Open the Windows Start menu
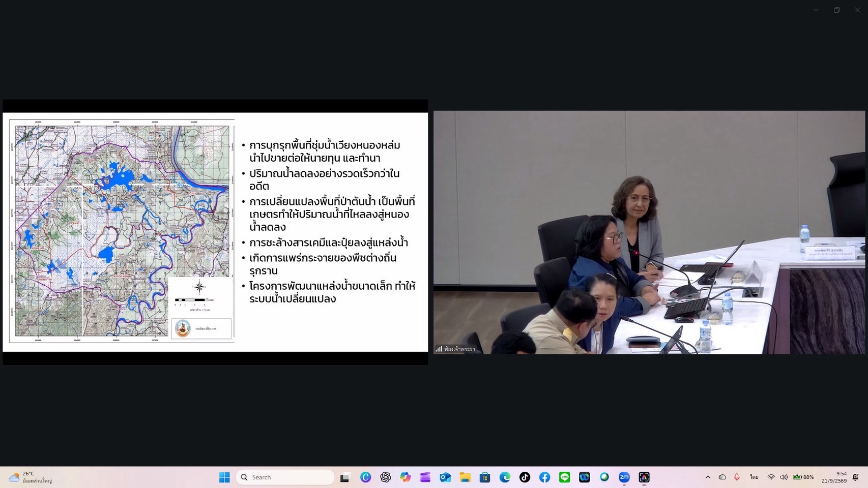Image resolution: width=868 pixels, height=488 pixels. pos(224,477)
